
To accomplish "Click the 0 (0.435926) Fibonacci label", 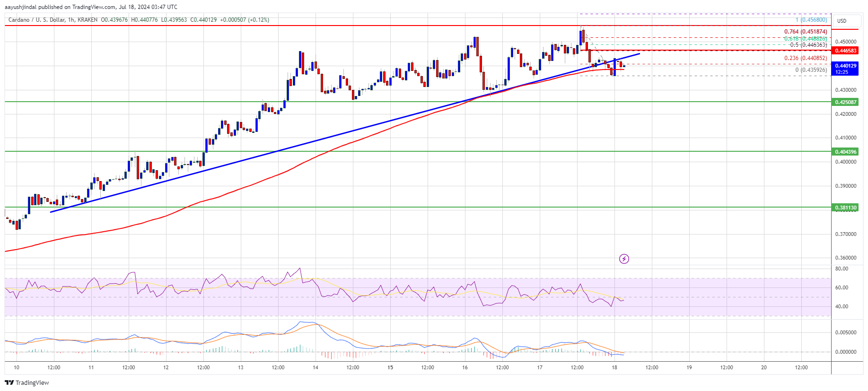I will click(811, 70).
